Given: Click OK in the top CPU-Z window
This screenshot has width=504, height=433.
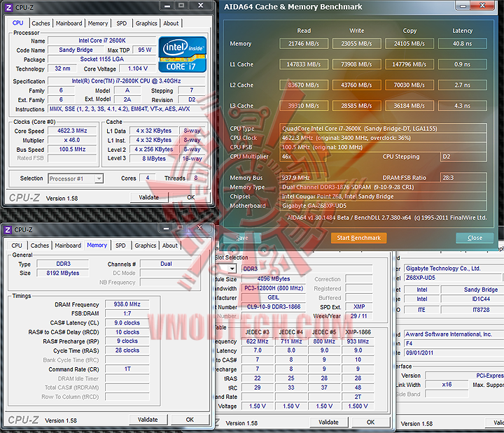Looking at the screenshot, I should pos(191,197).
